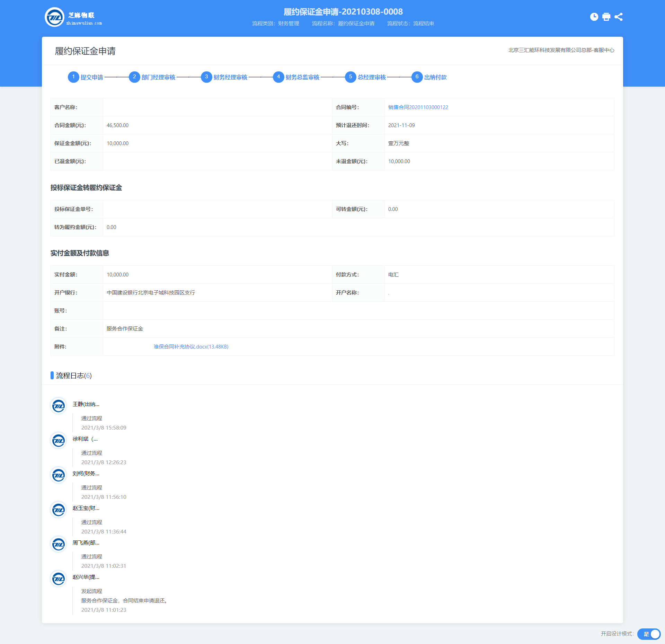
Task: Click the name 刘柯(财务...
Action: [x=86, y=474]
